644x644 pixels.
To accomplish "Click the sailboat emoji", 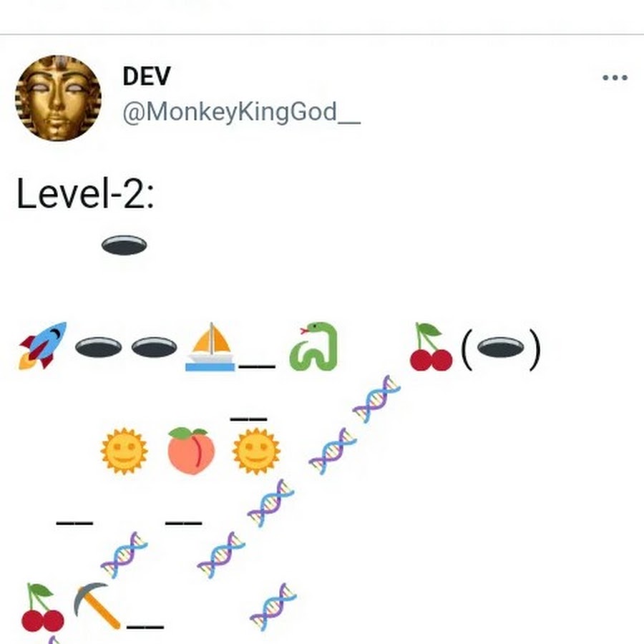I will [210, 346].
